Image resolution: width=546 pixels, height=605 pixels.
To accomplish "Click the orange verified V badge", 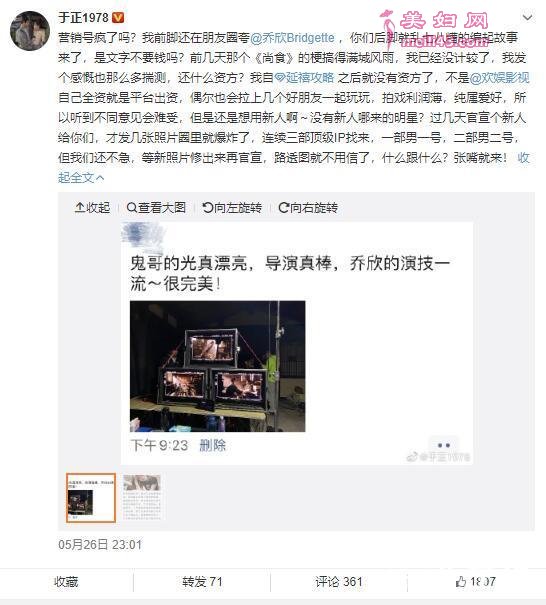I will click(118, 17).
